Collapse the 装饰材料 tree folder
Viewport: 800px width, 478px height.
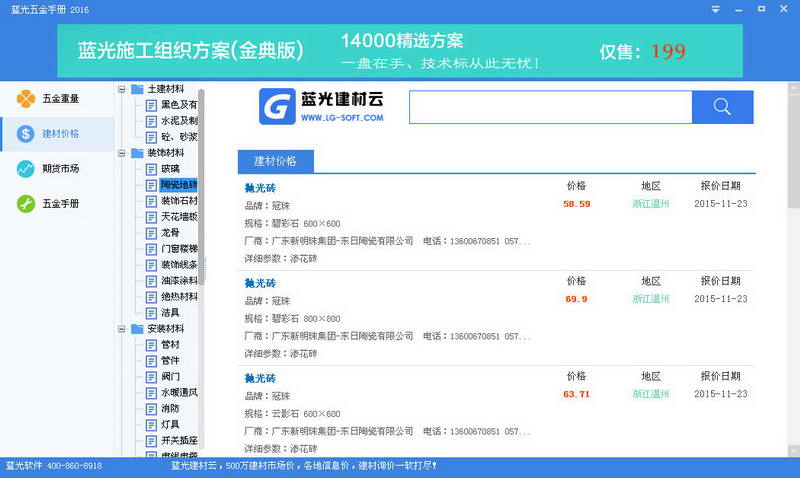(123, 153)
